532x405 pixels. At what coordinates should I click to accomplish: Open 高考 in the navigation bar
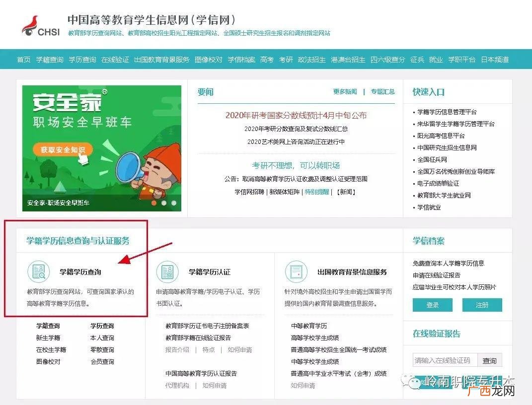point(267,60)
